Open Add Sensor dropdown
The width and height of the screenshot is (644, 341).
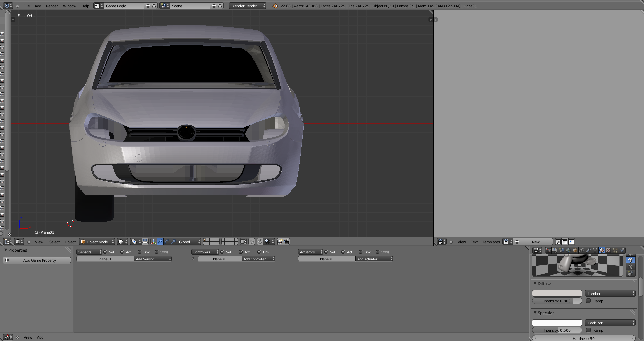[x=153, y=259]
